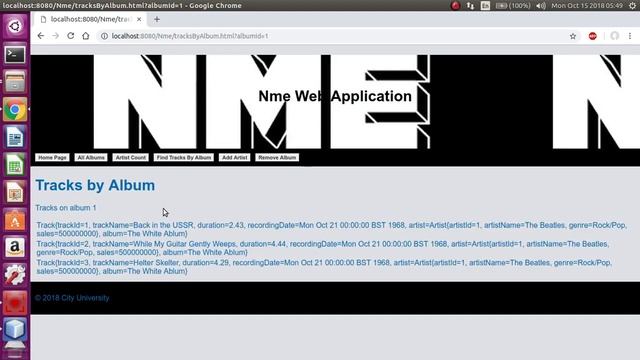Go to Add Artist page

coord(235,158)
